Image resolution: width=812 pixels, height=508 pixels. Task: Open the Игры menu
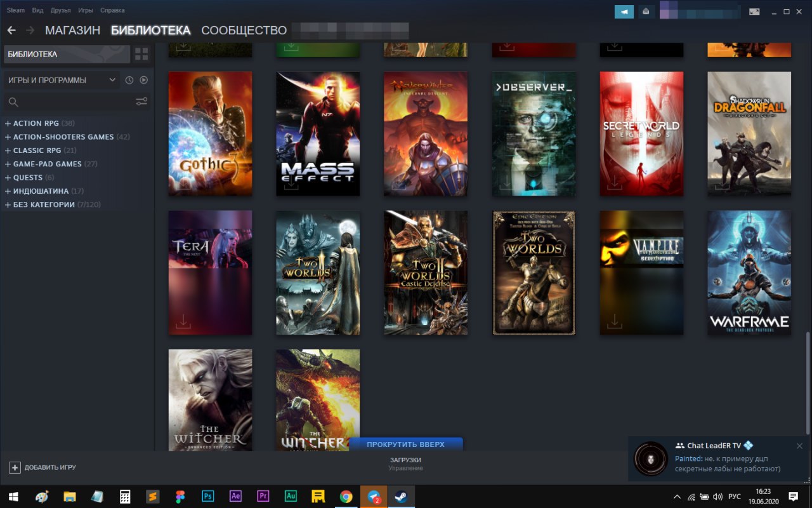(x=86, y=10)
